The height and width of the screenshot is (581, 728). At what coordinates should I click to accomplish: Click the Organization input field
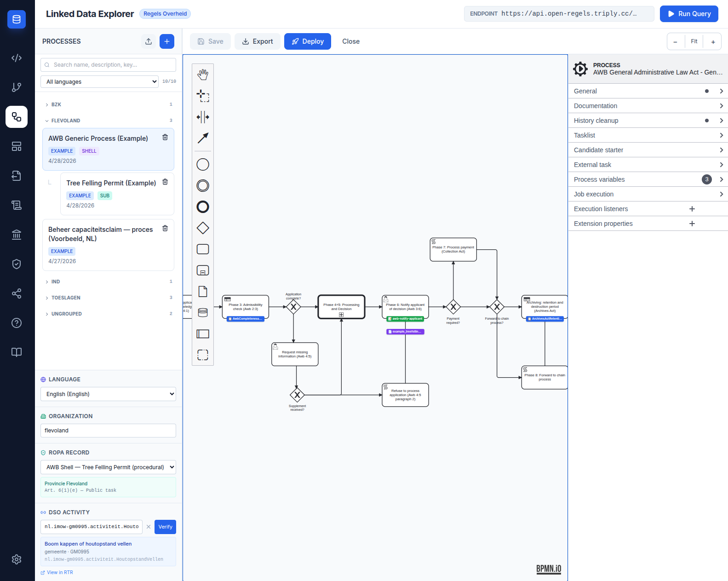108,431
